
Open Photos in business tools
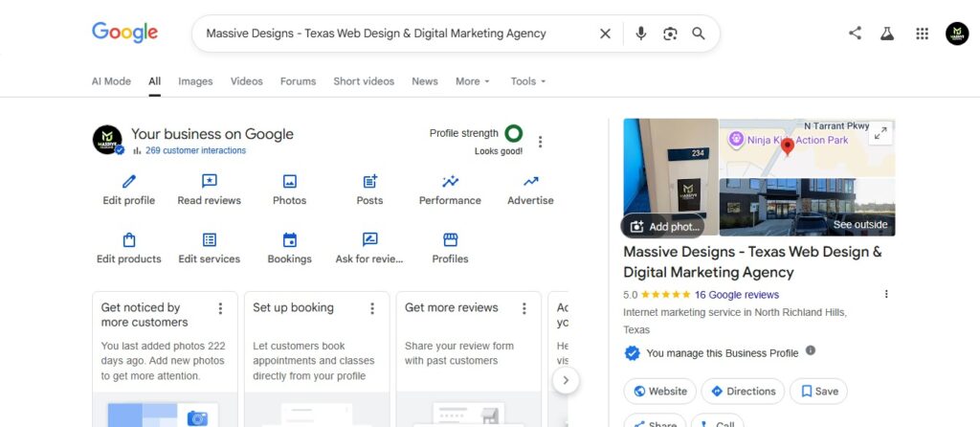(x=289, y=191)
